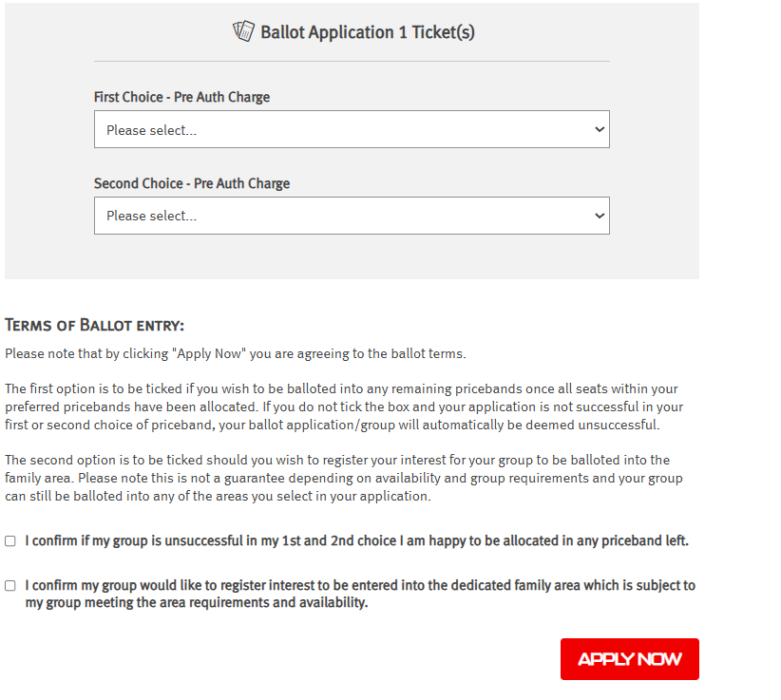
Task: Click the 'Second Choice - Pre Auth Charge' label
Action: point(192,183)
